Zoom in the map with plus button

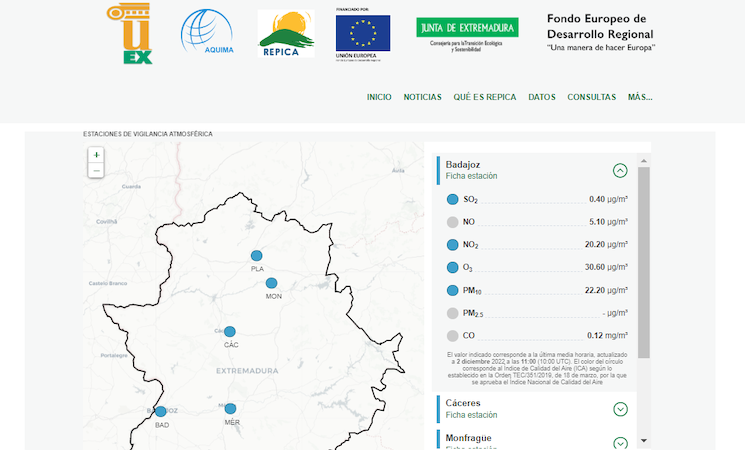96,155
